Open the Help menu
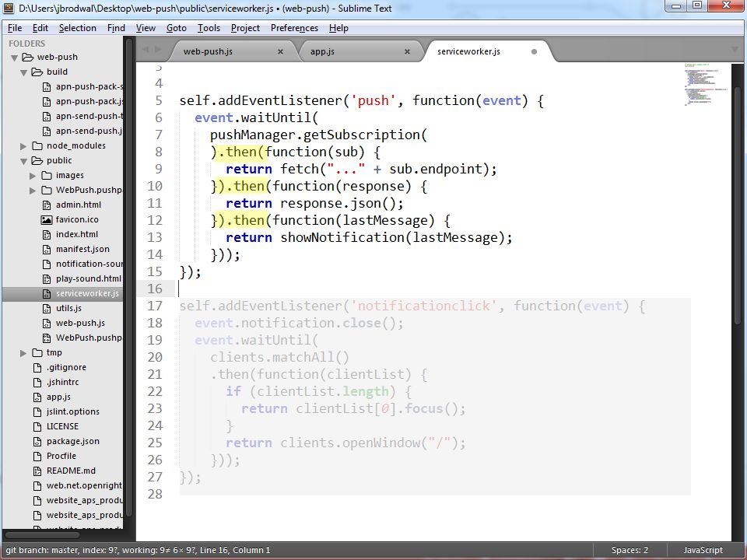This screenshot has width=747, height=560. (338, 28)
